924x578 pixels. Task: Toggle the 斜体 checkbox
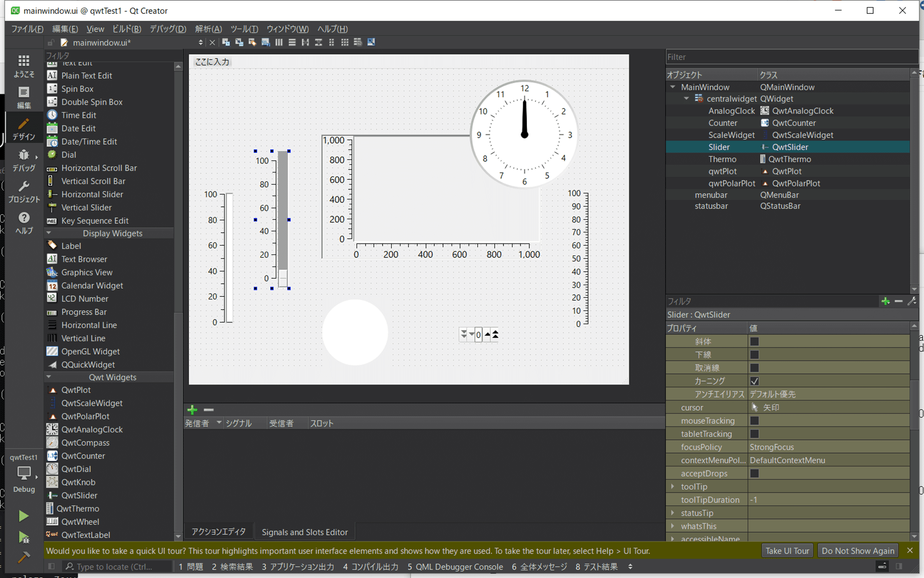point(754,341)
